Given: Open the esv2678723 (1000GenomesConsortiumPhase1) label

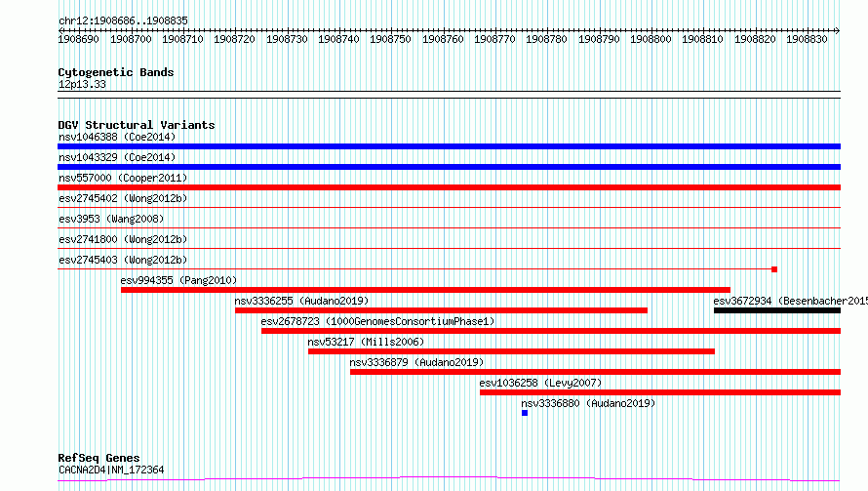Looking at the screenshot, I should point(378,321).
